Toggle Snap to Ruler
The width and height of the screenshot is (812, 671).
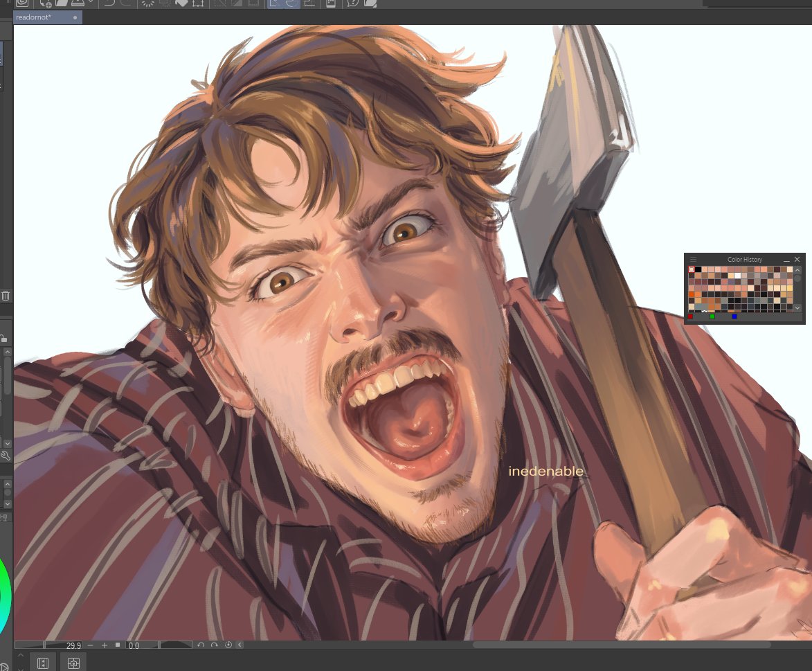274,3
